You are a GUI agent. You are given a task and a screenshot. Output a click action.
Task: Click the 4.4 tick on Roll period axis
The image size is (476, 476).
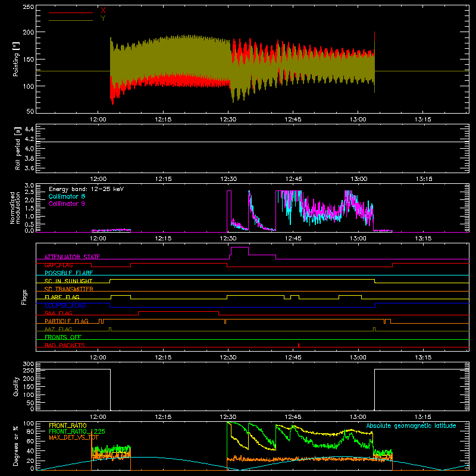tap(29, 129)
